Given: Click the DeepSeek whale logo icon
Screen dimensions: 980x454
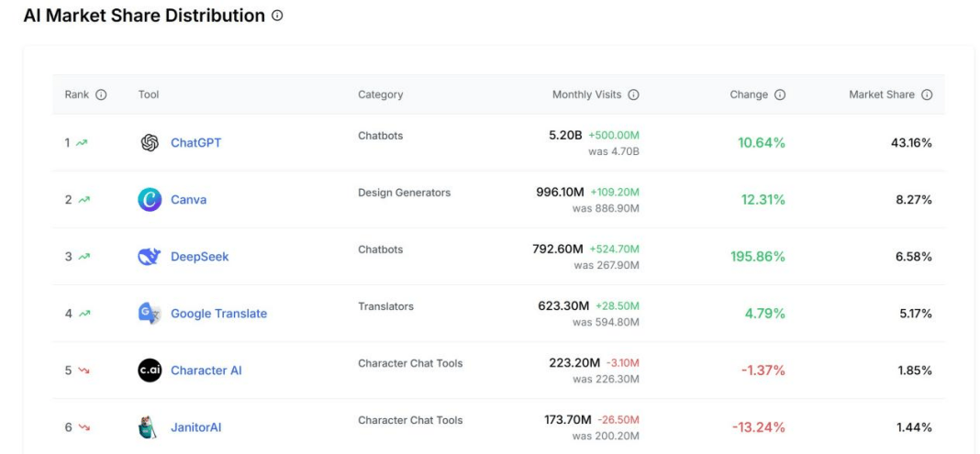Looking at the screenshot, I should (x=150, y=257).
